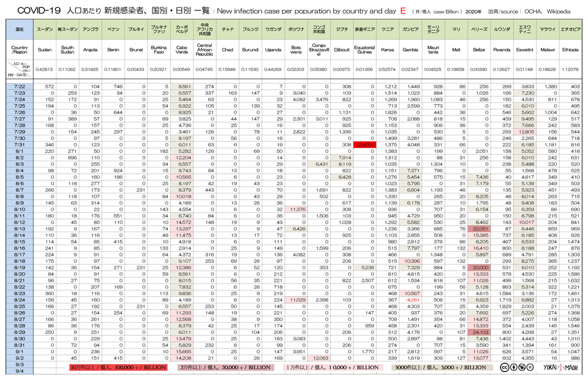
Task: Click the 20,000 Belize cell on 8/19
Action: [479, 267]
